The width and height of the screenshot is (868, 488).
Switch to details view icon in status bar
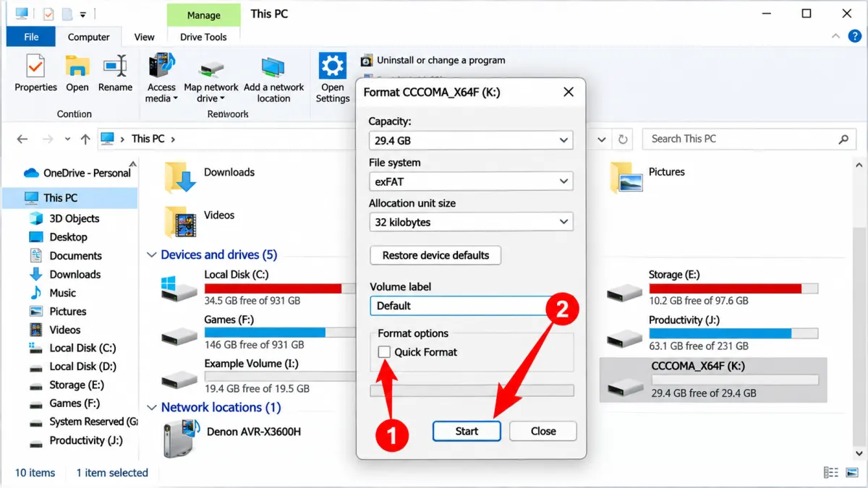tap(832, 473)
